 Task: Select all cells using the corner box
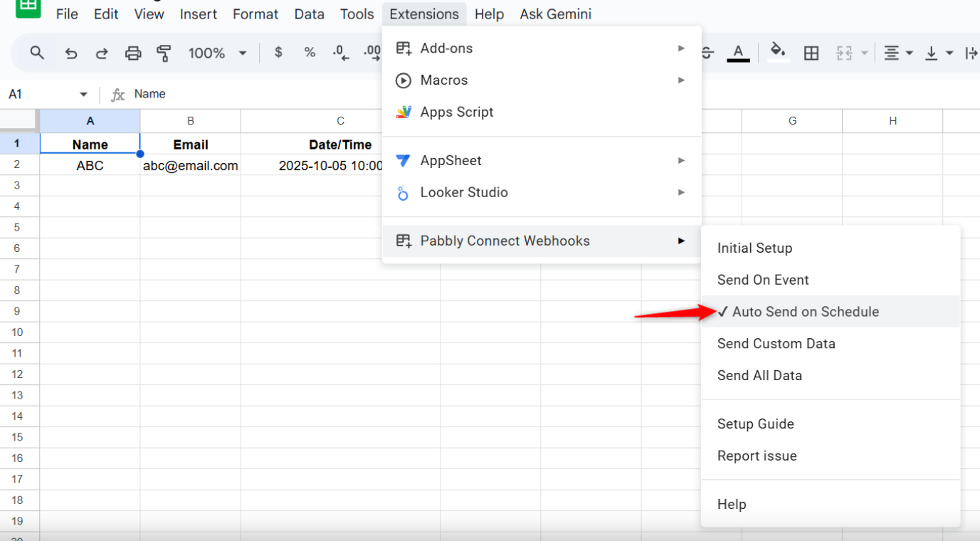pyautogui.click(x=19, y=120)
